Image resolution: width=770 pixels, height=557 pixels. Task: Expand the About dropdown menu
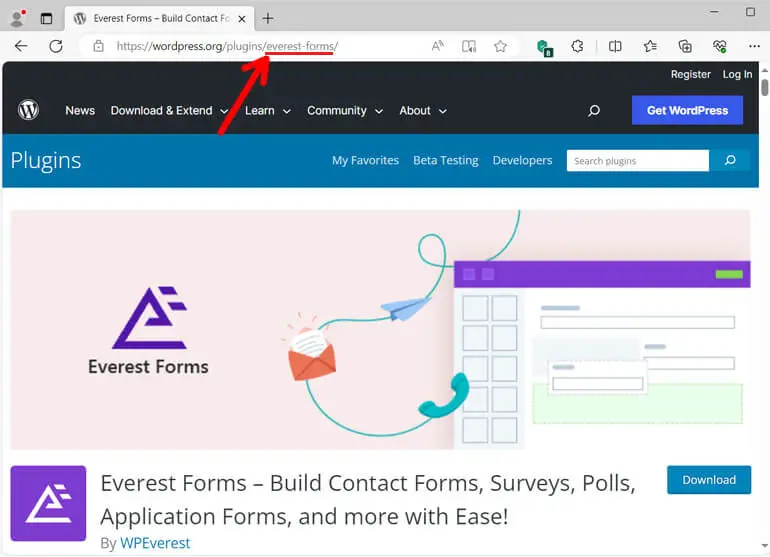(423, 111)
